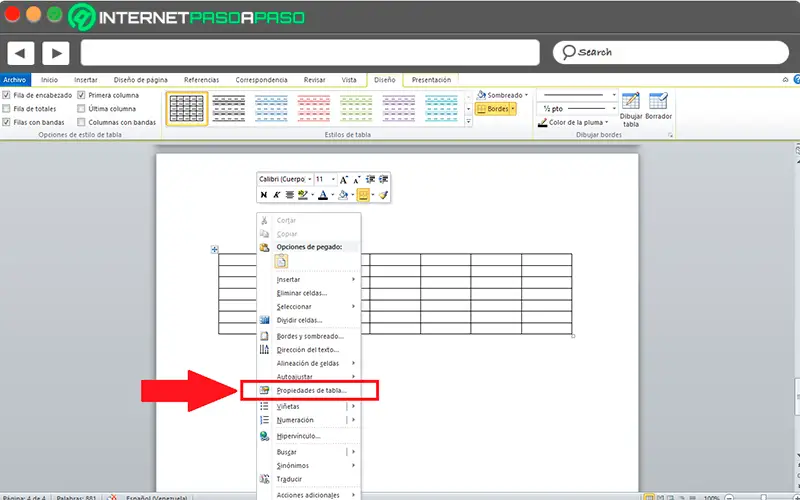Select the first black grid table style

click(187, 109)
